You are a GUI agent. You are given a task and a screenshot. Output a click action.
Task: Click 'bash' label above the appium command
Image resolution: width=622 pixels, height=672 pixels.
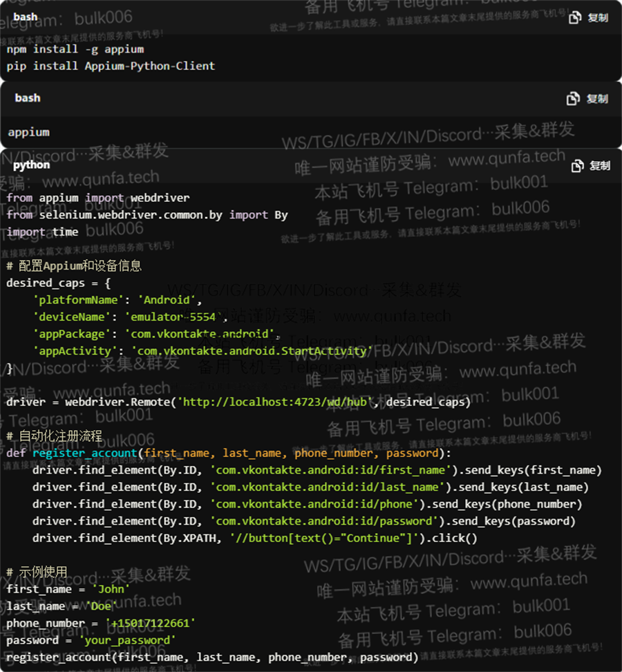[x=28, y=97]
